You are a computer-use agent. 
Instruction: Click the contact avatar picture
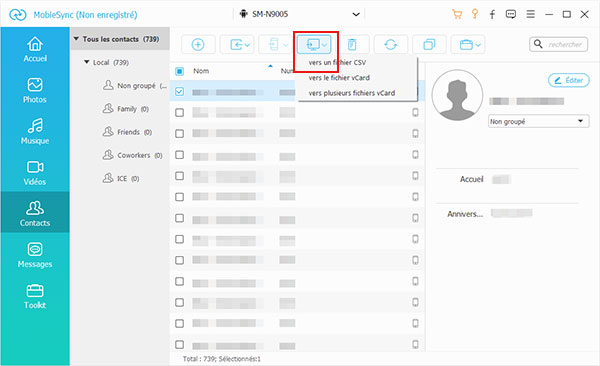457,95
